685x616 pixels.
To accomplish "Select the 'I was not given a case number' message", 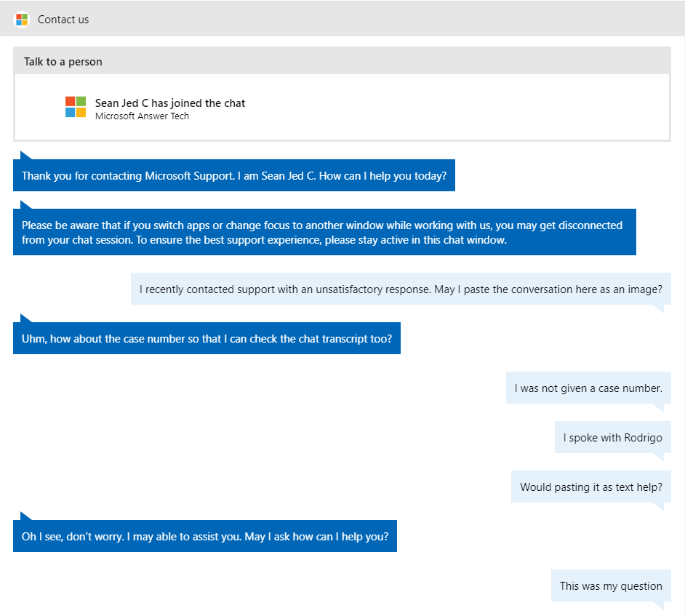I will (x=588, y=388).
